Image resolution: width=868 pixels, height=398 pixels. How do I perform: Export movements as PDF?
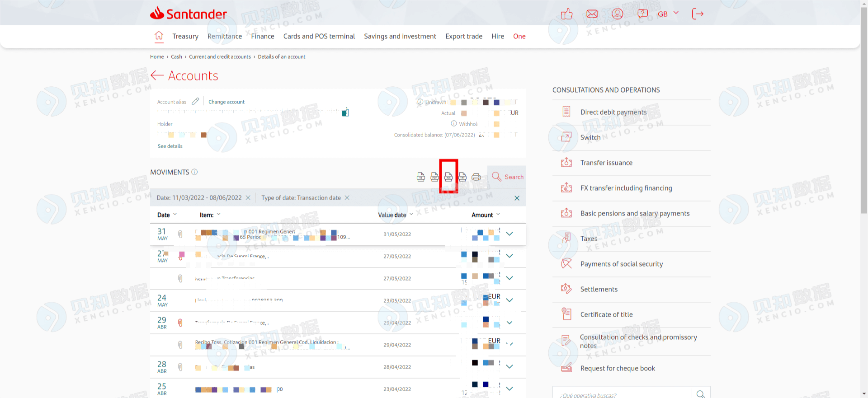pos(434,177)
